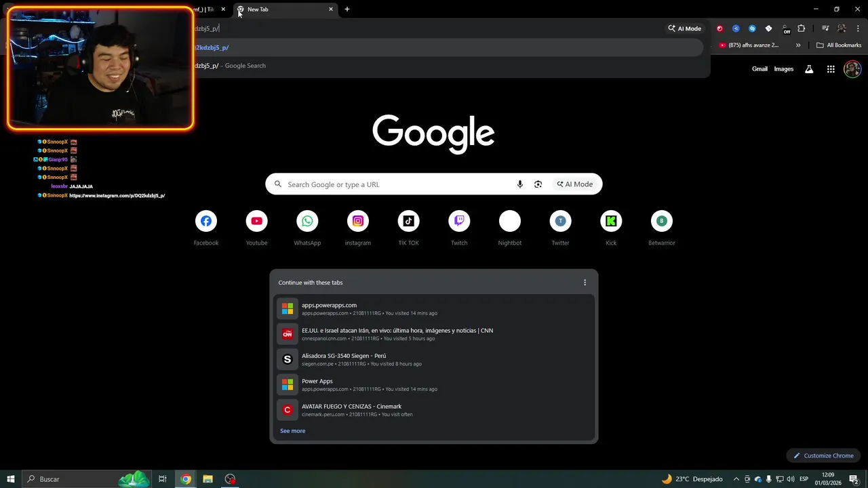868x488 pixels.
Task: Open the Facebook shortcut
Action: click(206, 221)
